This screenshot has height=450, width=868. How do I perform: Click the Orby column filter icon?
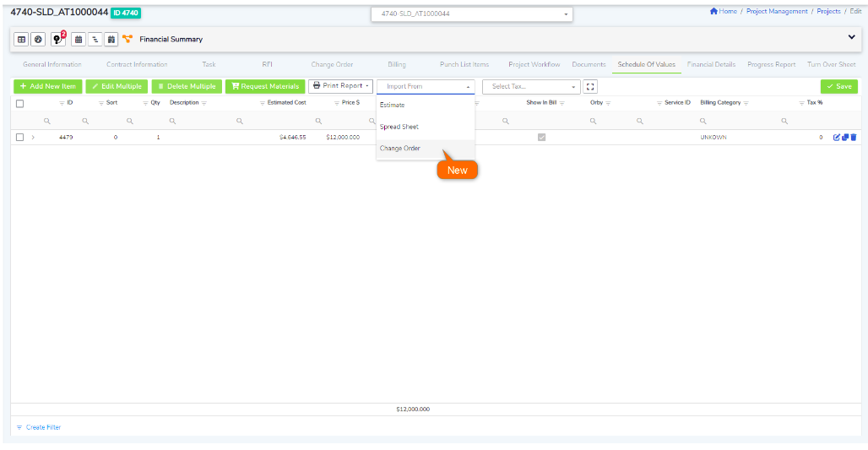[608, 103]
